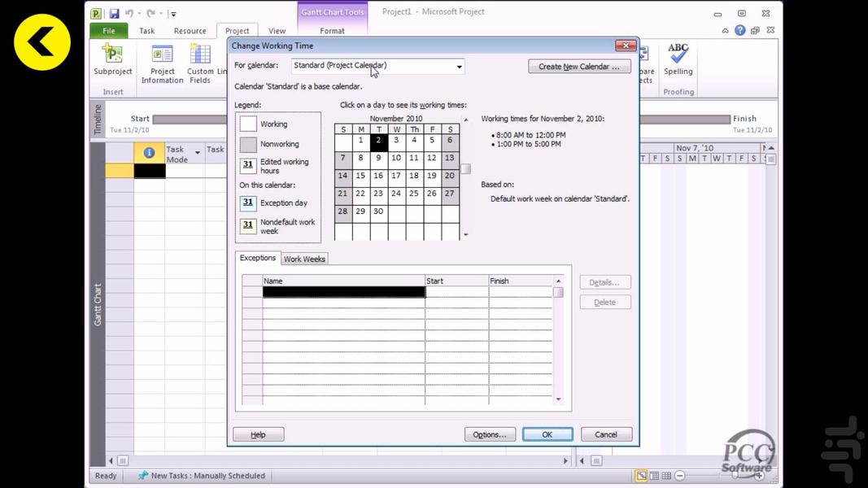Viewport: 868px width, 488px height.
Task: Run the Spelling check tool
Action: (678, 59)
